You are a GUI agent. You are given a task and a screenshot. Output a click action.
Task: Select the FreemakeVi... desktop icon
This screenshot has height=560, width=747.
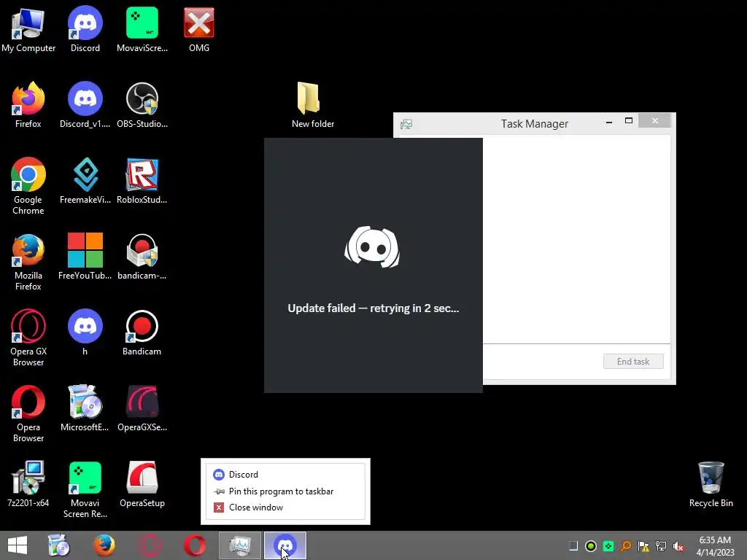click(85, 181)
